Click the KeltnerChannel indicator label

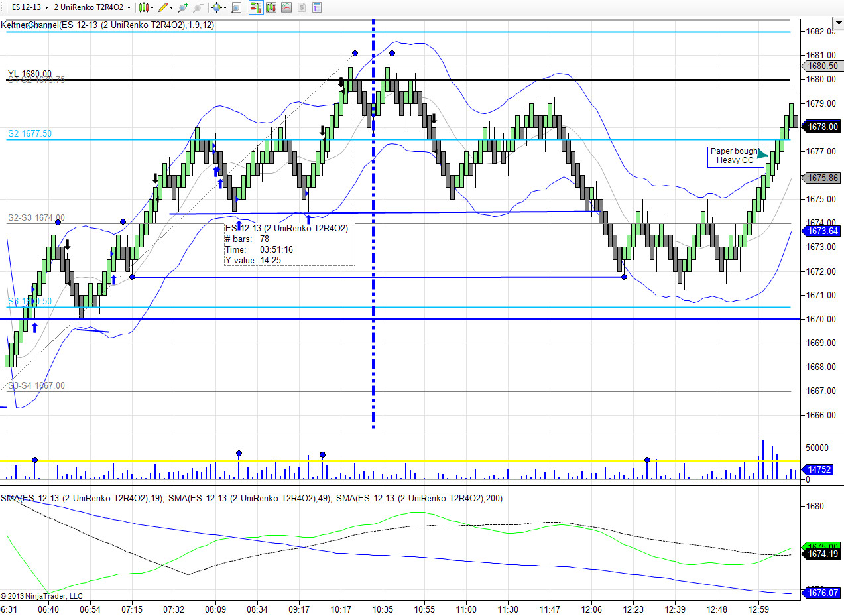pyautogui.click(x=107, y=25)
